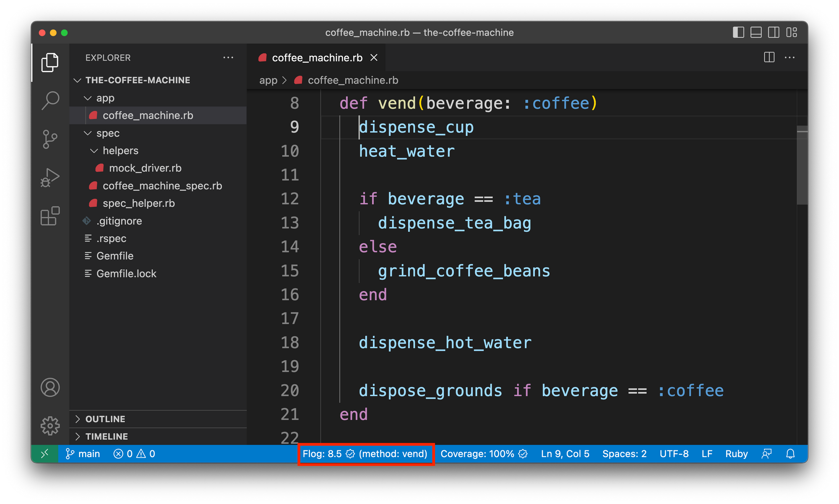Click the notifications bell in status bar
839x504 pixels.
[x=790, y=454]
